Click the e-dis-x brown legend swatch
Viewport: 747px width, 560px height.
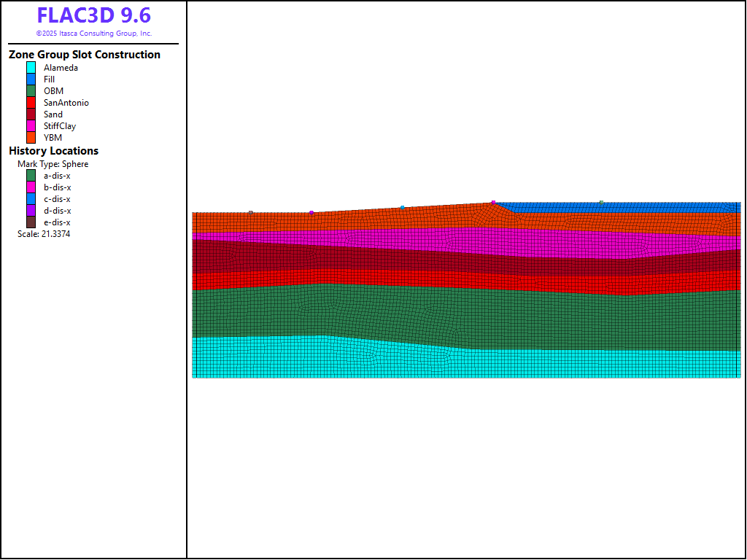[x=31, y=222]
